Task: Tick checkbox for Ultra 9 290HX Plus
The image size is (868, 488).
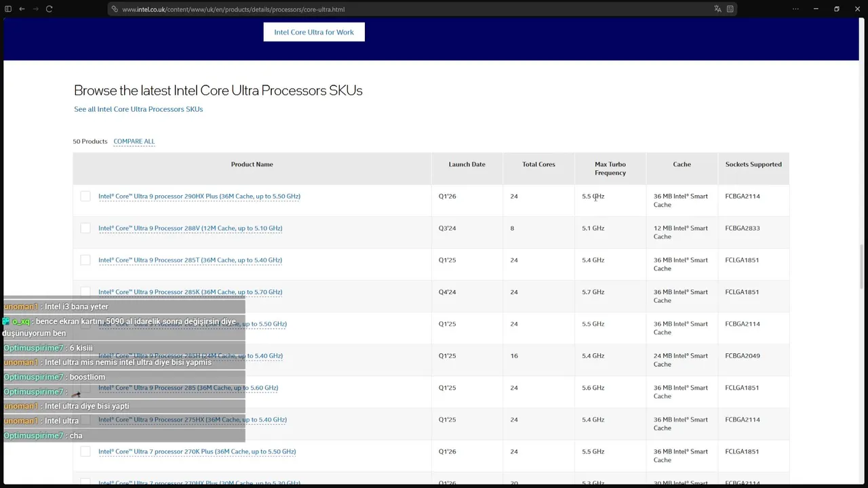Action: [x=85, y=197]
